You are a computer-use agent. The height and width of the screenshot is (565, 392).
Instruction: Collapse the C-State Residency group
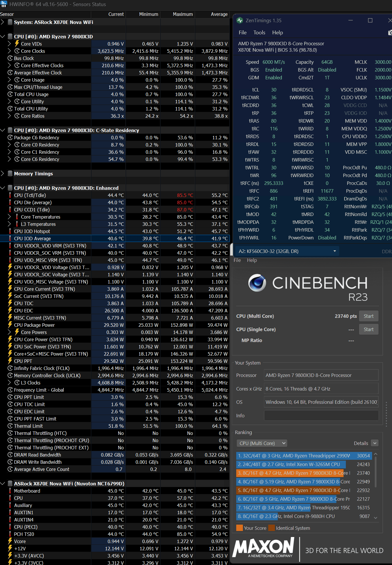[3, 130]
